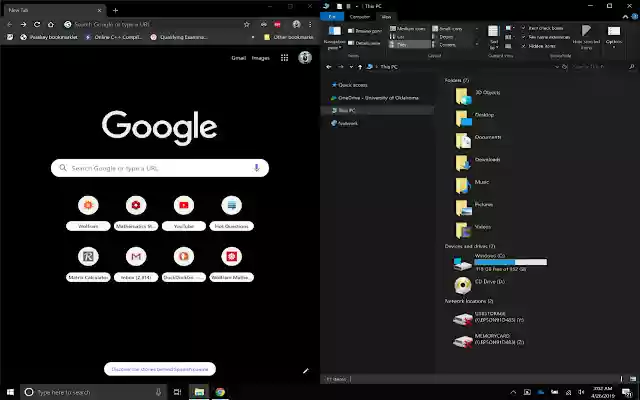Image resolution: width=640 pixels, height=400 pixels.
Task: Open the Sort by dropdown
Action: [493, 38]
